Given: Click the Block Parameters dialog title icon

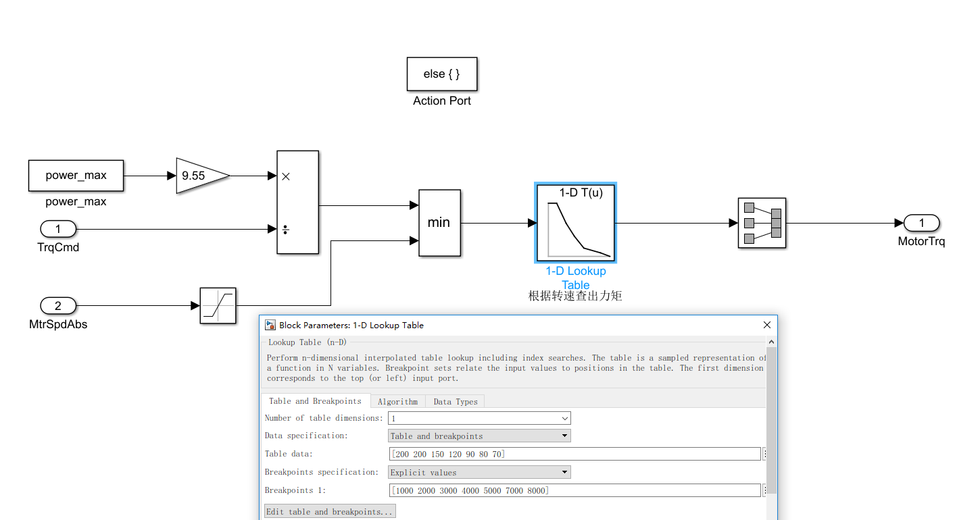Looking at the screenshot, I should [x=270, y=325].
